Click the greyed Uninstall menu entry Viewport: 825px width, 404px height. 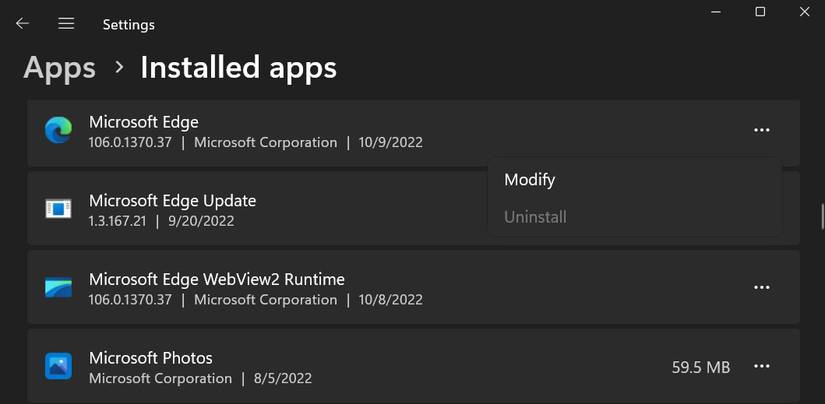535,217
